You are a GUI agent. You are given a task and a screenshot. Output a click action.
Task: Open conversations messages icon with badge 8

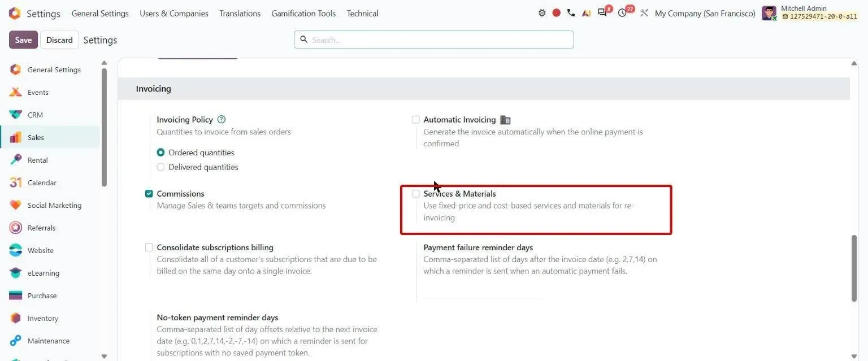pos(604,12)
